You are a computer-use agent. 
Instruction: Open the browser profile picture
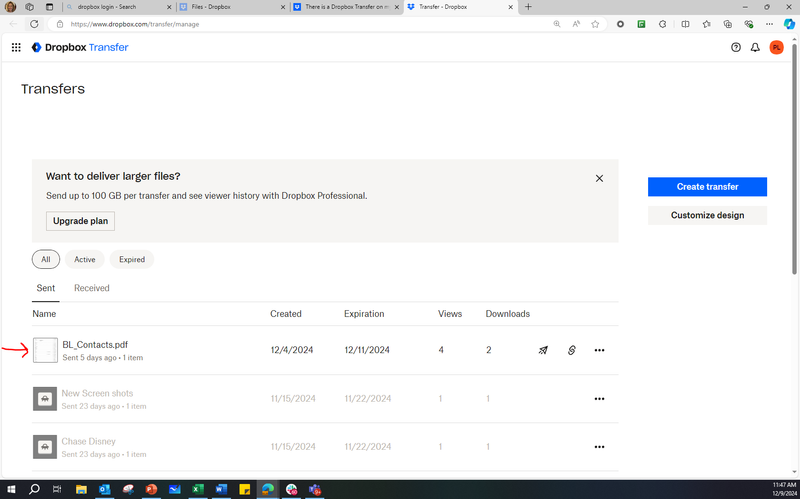pos(10,7)
